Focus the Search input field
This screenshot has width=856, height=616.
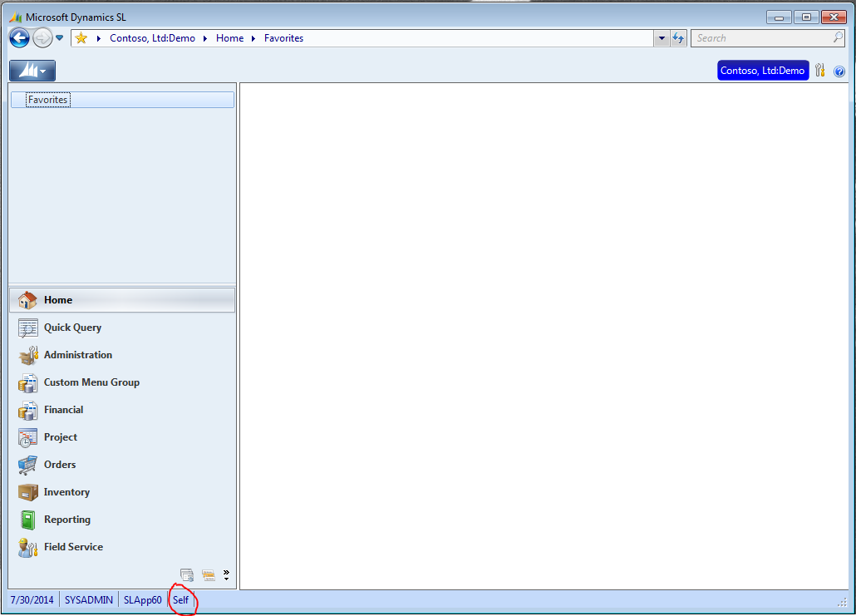(x=762, y=38)
